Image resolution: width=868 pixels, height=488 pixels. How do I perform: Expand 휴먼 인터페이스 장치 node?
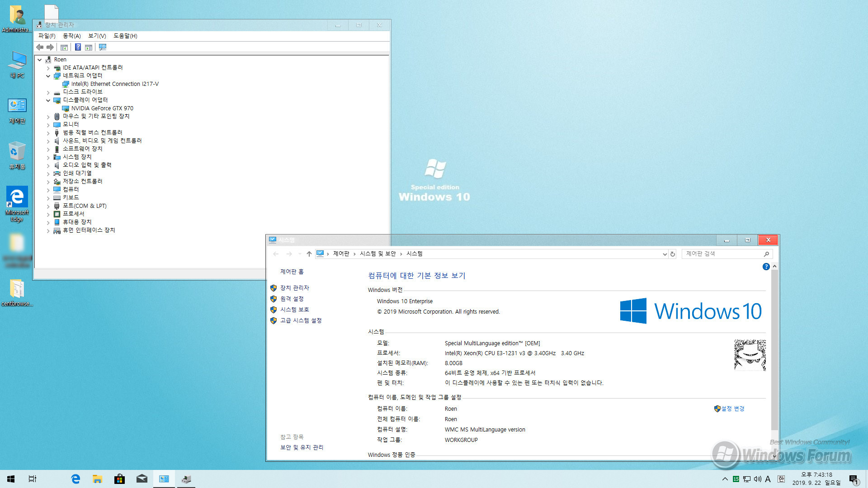pos(48,230)
